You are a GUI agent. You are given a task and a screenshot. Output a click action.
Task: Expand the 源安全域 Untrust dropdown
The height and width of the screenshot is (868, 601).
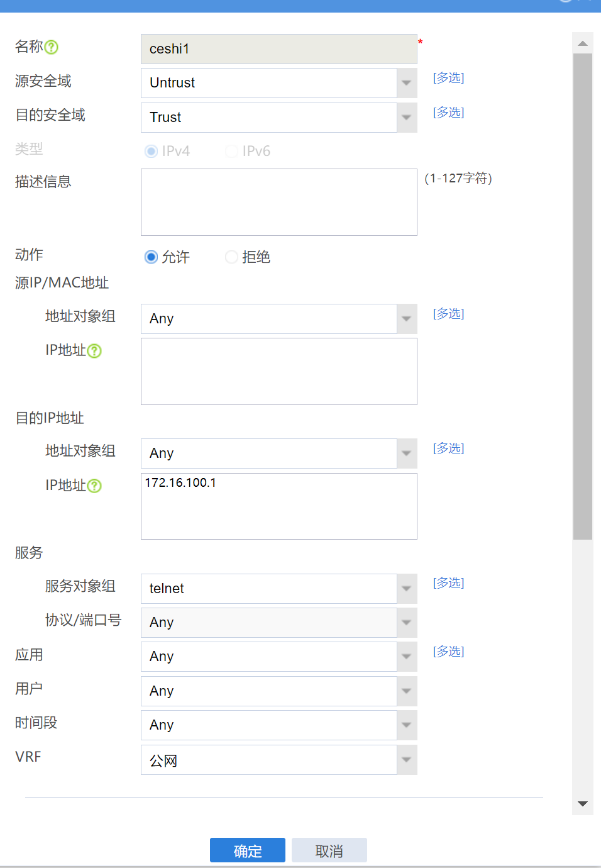pos(407,83)
